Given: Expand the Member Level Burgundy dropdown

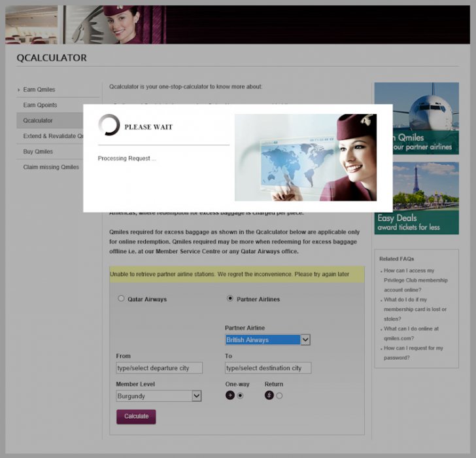Looking at the screenshot, I should tap(159, 396).
